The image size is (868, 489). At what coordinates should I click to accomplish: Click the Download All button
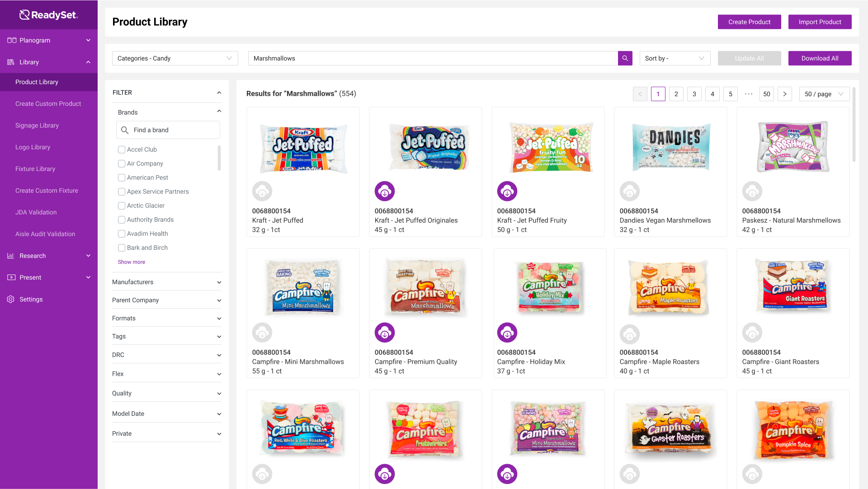coord(820,58)
